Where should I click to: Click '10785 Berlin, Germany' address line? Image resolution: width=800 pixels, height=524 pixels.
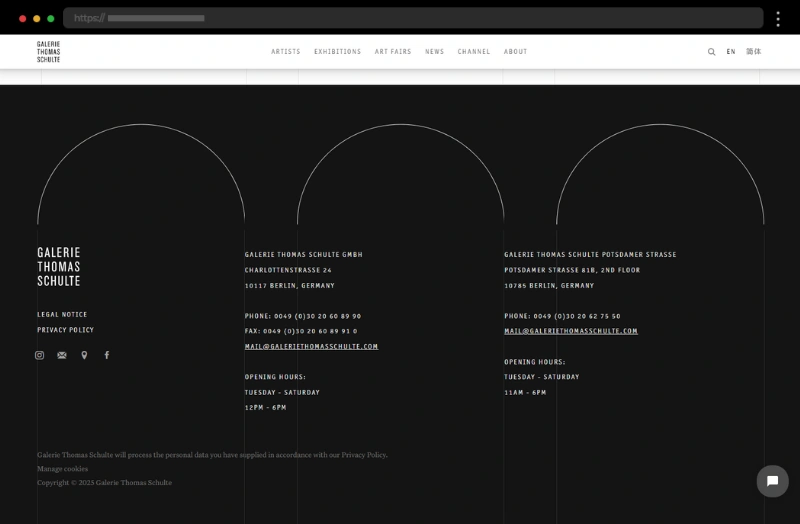tap(549, 286)
